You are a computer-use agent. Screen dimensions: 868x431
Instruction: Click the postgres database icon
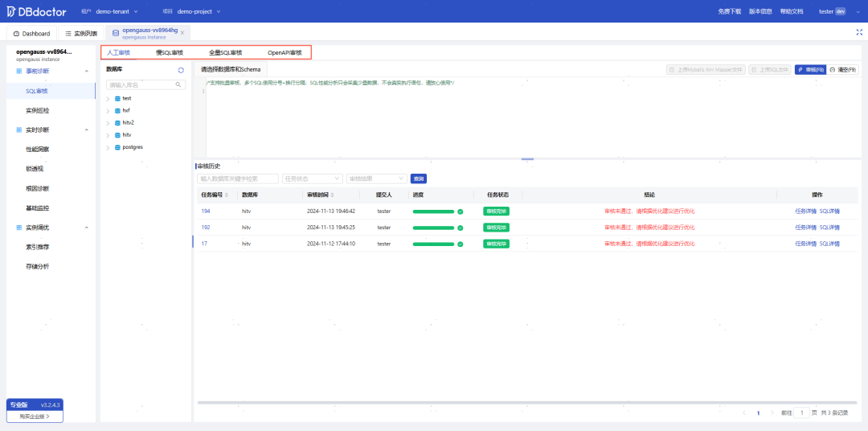(x=117, y=147)
